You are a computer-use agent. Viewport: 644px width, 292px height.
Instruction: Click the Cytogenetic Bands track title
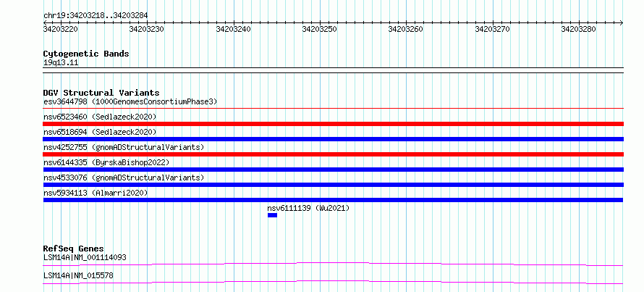point(86,54)
